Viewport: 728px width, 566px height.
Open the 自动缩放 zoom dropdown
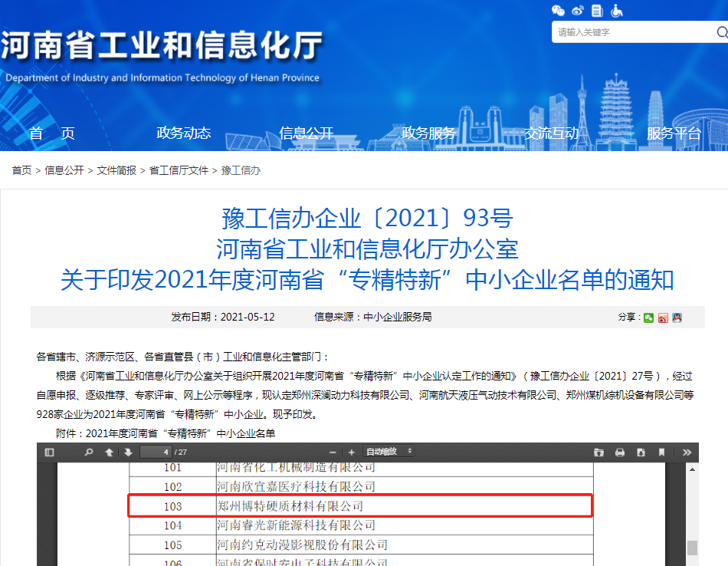click(x=389, y=452)
